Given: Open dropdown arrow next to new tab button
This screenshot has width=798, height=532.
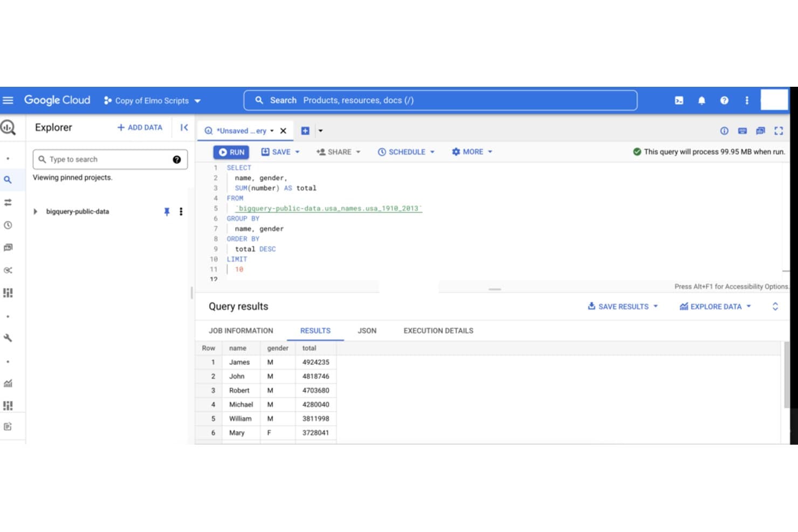Looking at the screenshot, I should (320, 131).
